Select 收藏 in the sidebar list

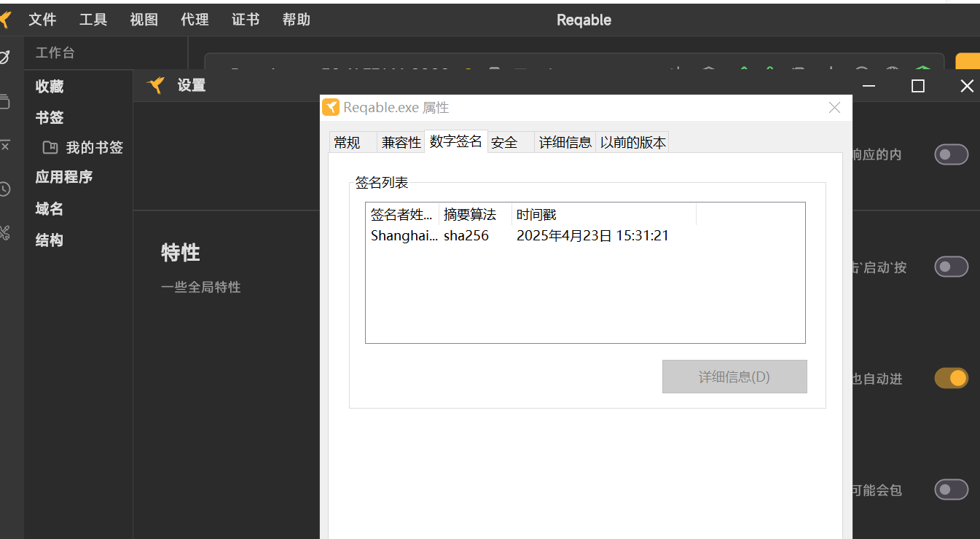pyautogui.click(x=50, y=87)
